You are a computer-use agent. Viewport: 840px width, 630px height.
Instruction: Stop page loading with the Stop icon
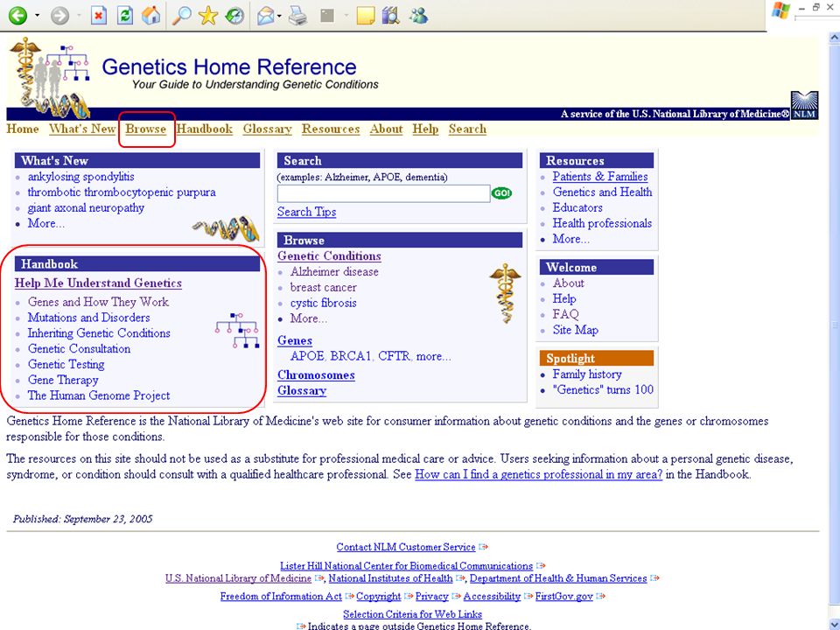coord(99,15)
